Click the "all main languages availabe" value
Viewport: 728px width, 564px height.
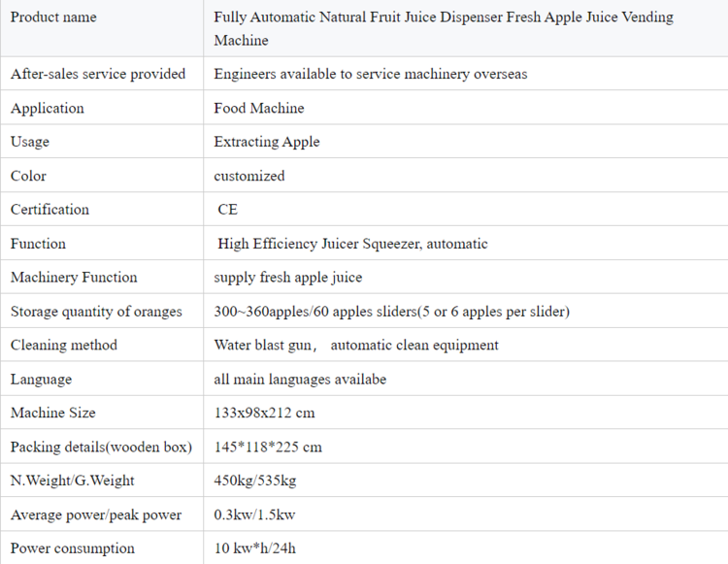(300, 380)
